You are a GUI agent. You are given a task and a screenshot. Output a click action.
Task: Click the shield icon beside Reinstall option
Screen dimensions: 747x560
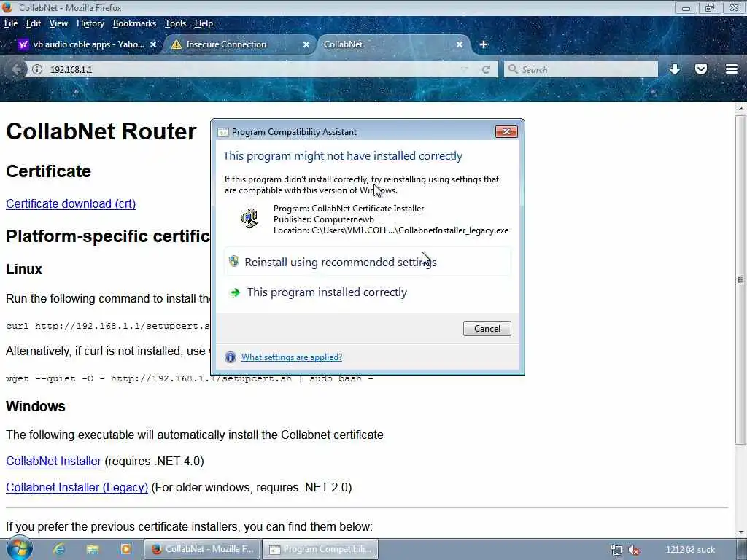(234, 261)
